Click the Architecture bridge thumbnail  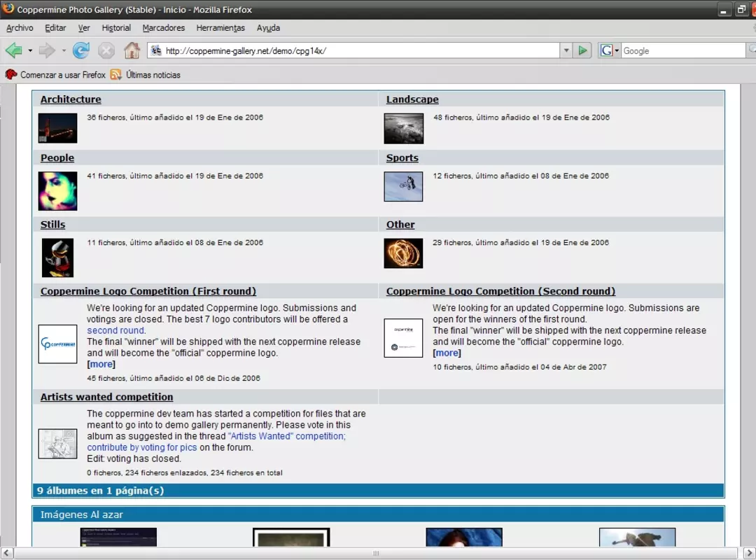click(57, 128)
